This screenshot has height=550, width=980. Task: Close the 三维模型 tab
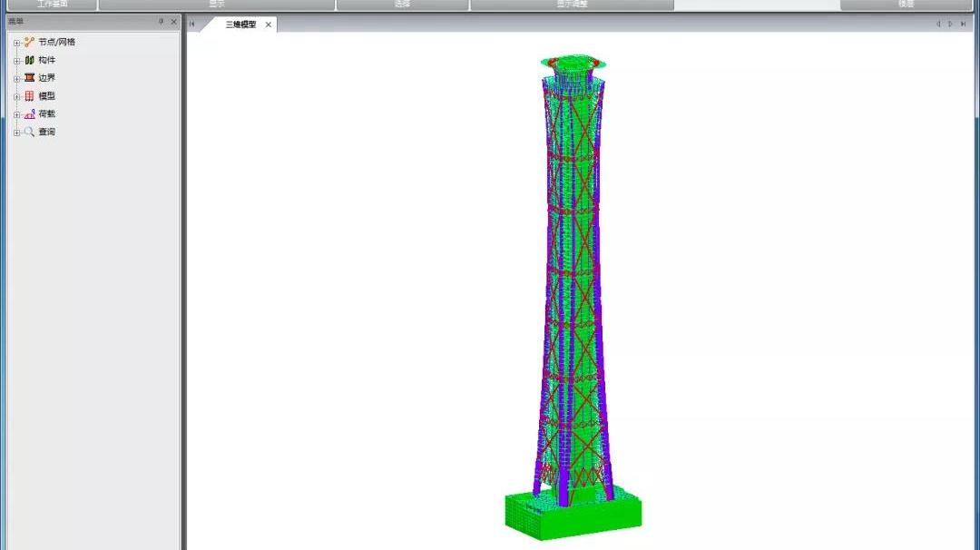click(x=268, y=25)
